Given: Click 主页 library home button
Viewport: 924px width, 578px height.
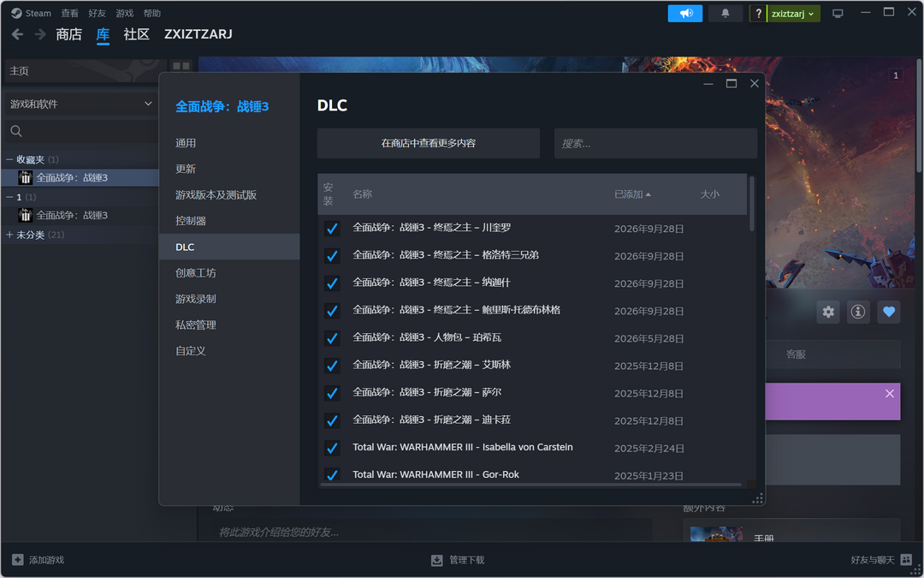Looking at the screenshot, I should point(86,71).
